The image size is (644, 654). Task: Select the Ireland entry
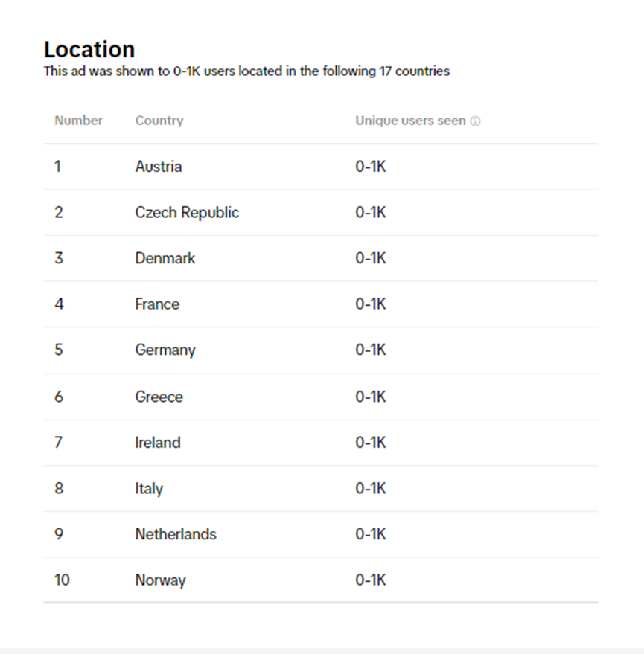[x=158, y=443]
